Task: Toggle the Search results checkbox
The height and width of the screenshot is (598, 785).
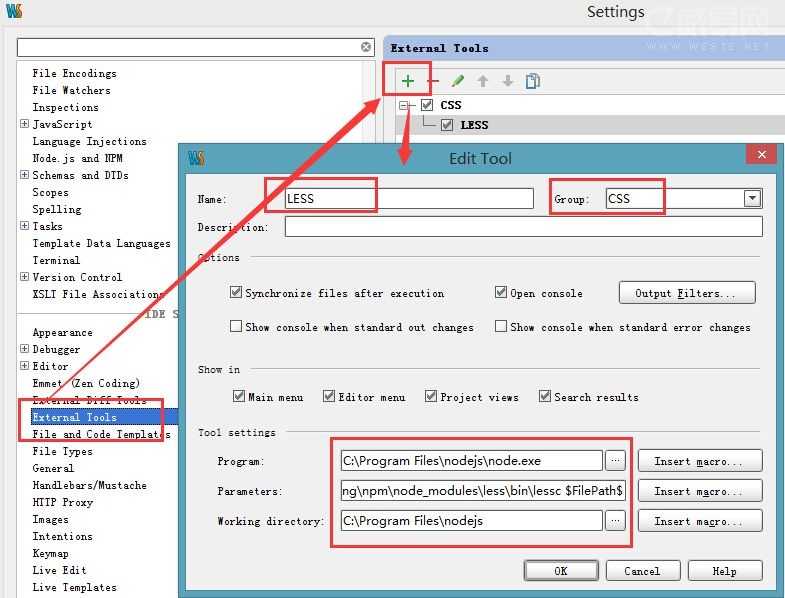Action: (x=545, y=396)
